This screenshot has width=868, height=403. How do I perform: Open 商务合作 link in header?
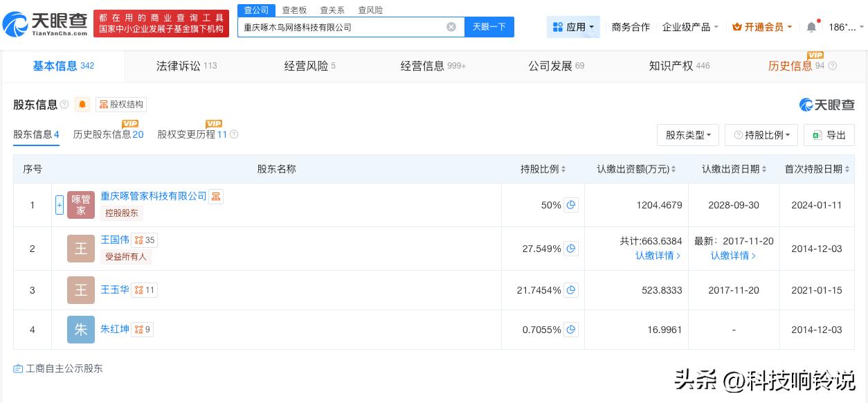tap(631, 27)
